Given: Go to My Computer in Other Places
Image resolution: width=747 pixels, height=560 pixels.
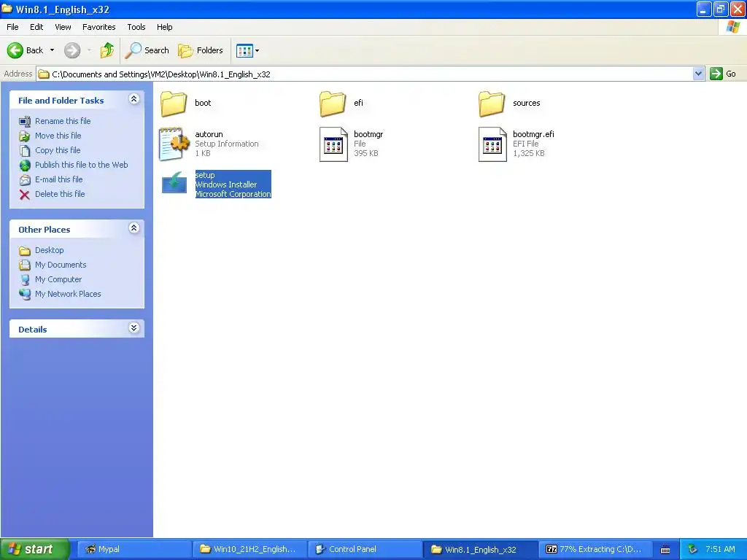Looking at the screenshot, I should coord(58,279).
